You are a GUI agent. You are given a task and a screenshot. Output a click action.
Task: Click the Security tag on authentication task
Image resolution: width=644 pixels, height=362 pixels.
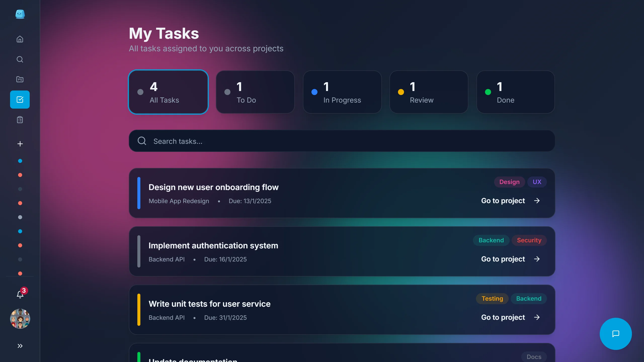click(529, 240)
